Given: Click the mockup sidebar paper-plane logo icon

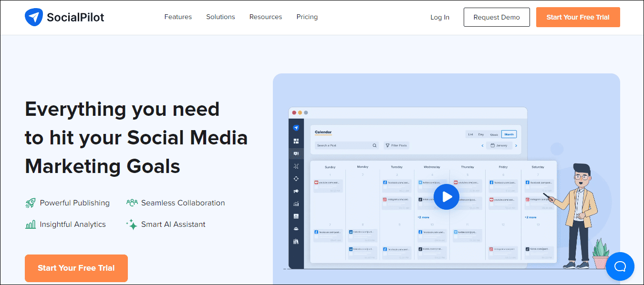Looking at the screenshot, I should coord(296,128).
